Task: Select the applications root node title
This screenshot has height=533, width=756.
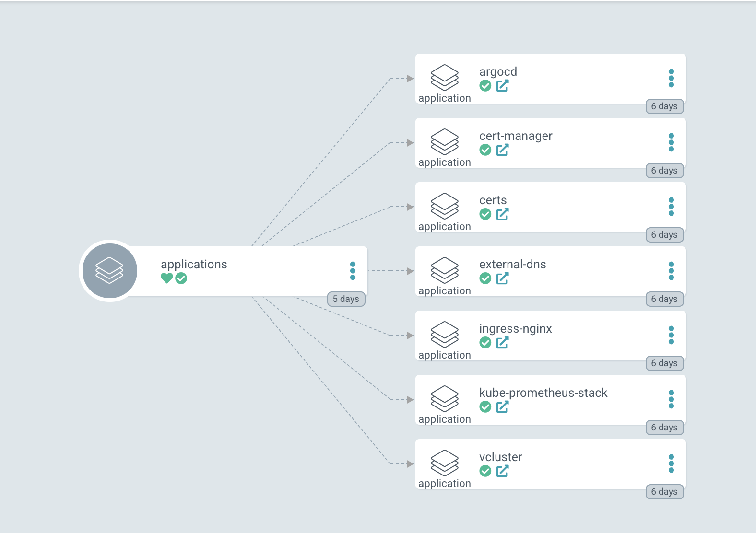Action: [194, 265]
